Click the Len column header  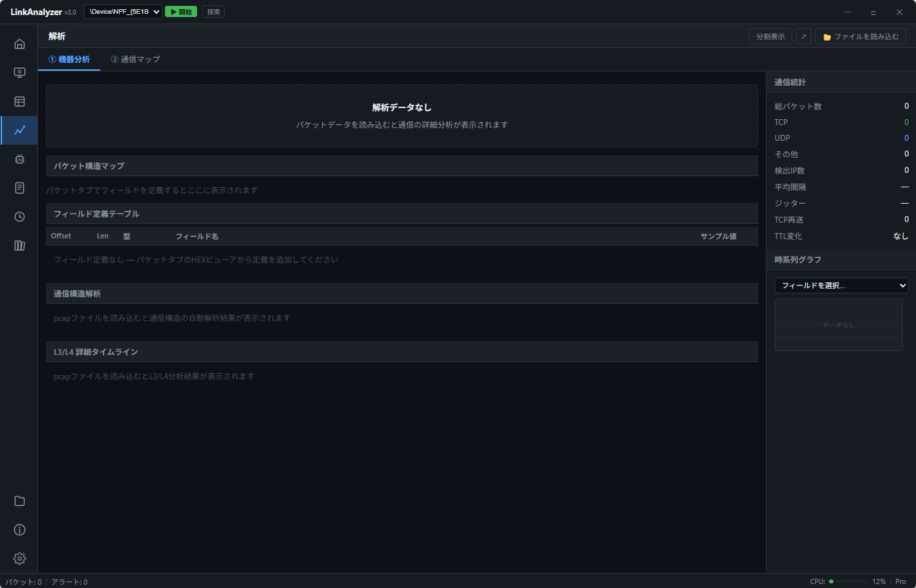coord(103,236)
